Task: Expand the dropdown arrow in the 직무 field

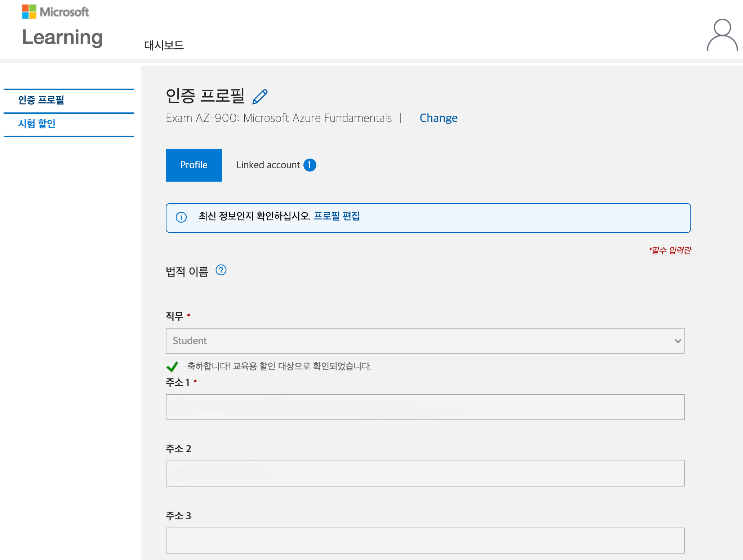Action: (x=677, y=341)
